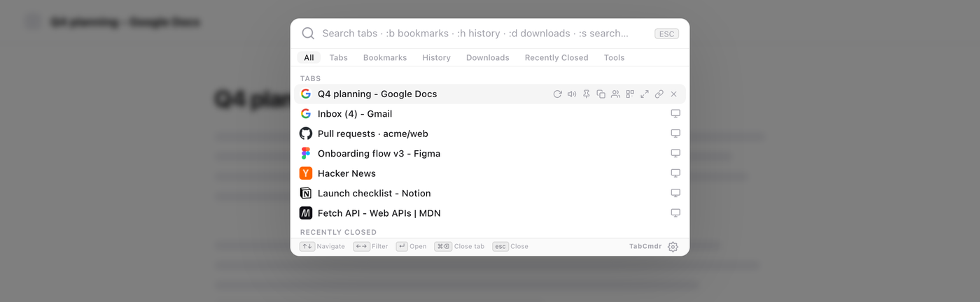This screenshot has height=302, width=980.
Task: Switch to the History filter
Action: coord(436,57)
